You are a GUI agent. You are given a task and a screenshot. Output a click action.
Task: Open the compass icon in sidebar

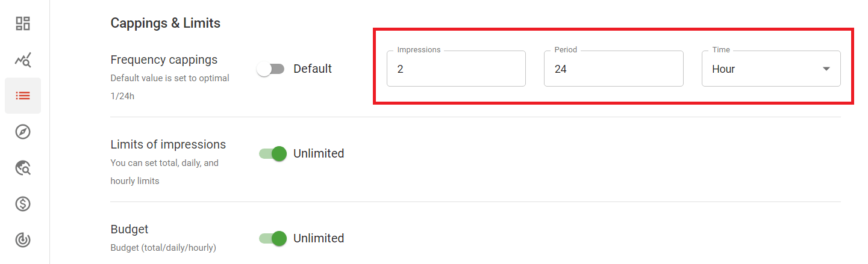23,132
